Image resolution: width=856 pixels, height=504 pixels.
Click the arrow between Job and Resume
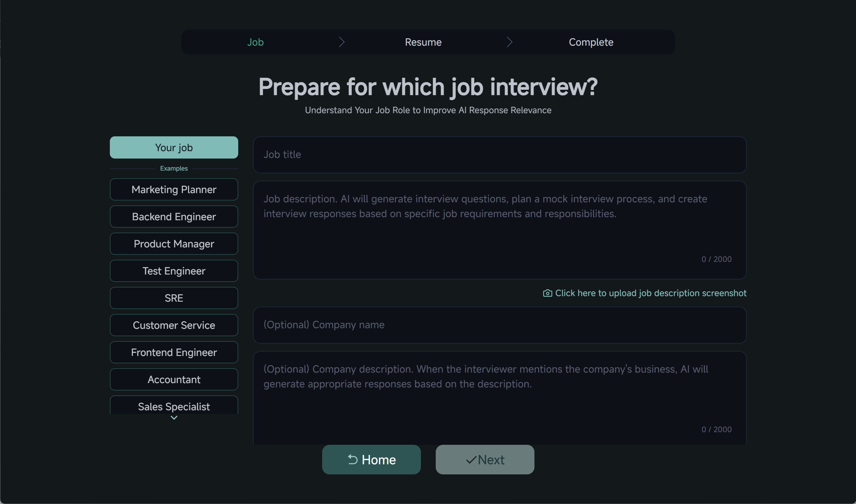tap(342, 42)
